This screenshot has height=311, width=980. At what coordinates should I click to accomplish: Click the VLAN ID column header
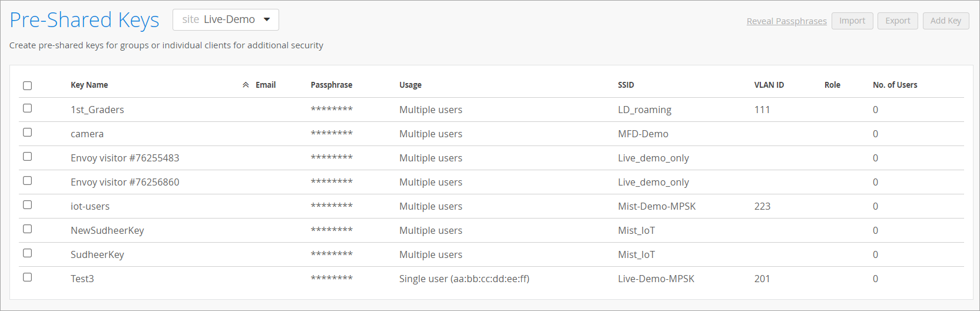769,85
